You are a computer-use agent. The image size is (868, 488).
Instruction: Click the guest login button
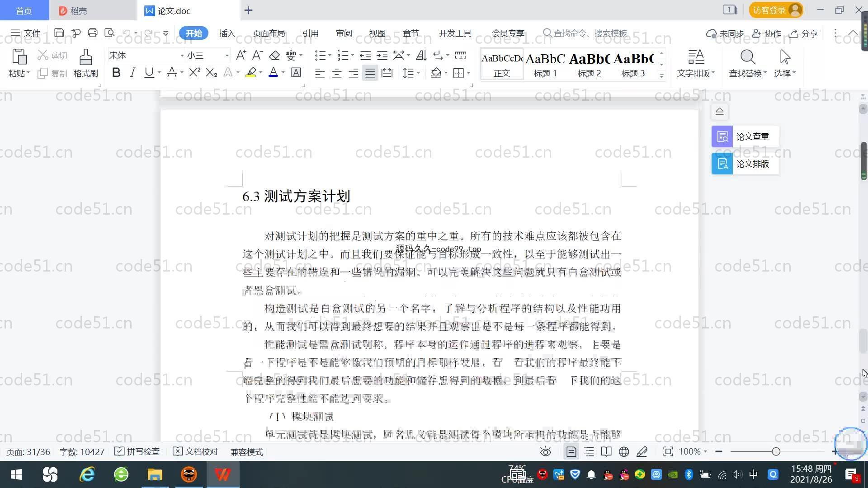click(776, 10)
